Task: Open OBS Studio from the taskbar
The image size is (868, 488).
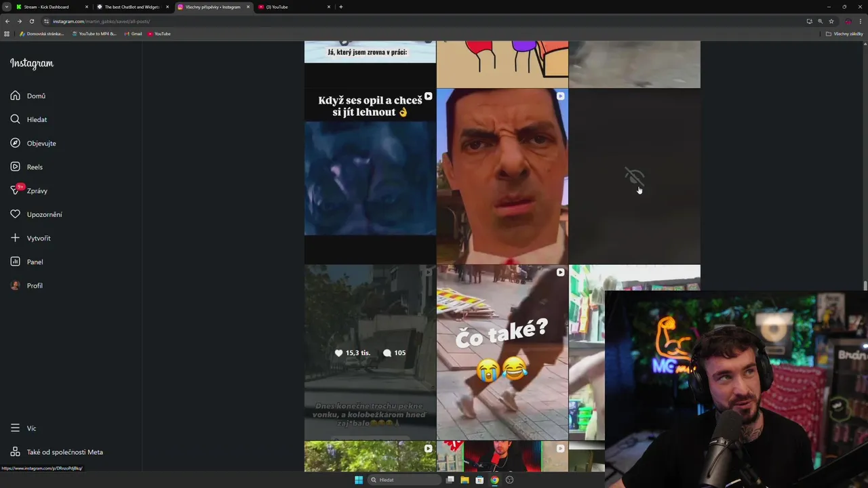Action: tap(509, 480)
